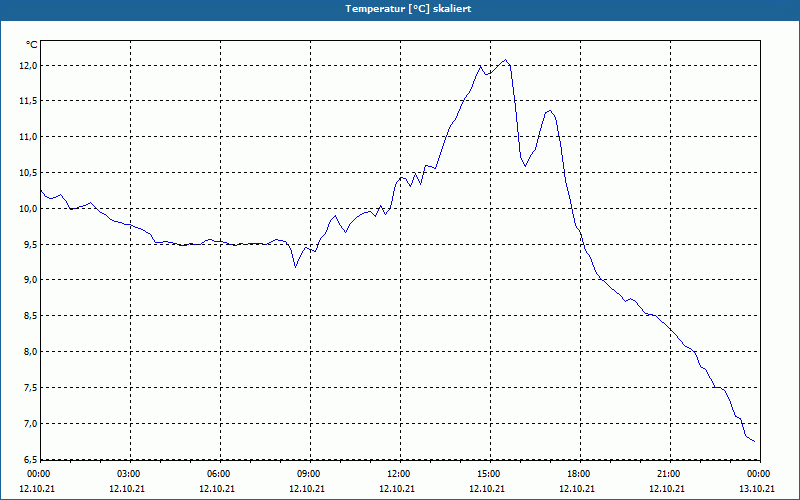Viewport: 800px width, 500px height.
Task: Select the °C unit label on the axis
Action: 32,45
